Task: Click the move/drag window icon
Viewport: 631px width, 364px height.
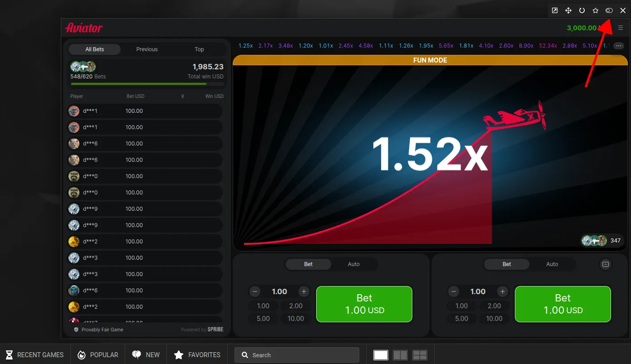Action: (x=568, y=10)
